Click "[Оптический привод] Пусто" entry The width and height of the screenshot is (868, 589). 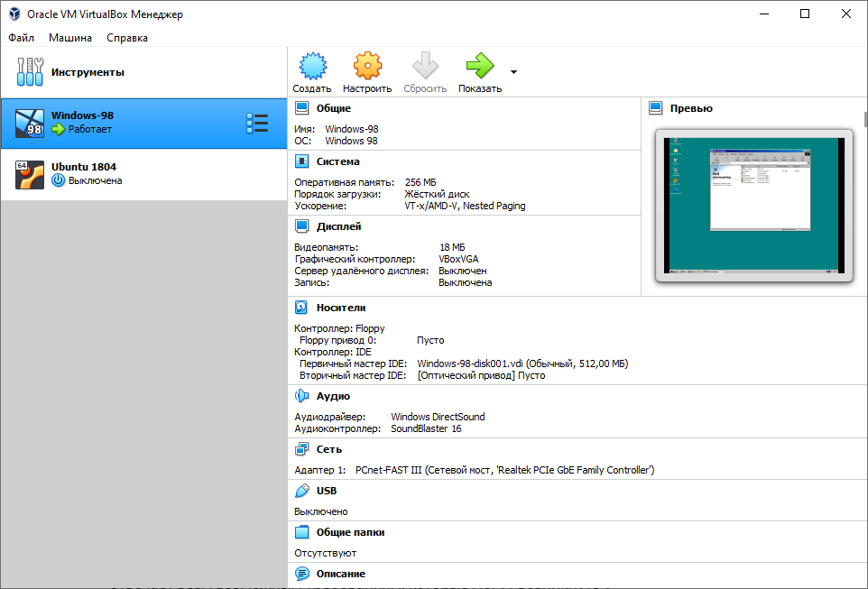(481, 375)
